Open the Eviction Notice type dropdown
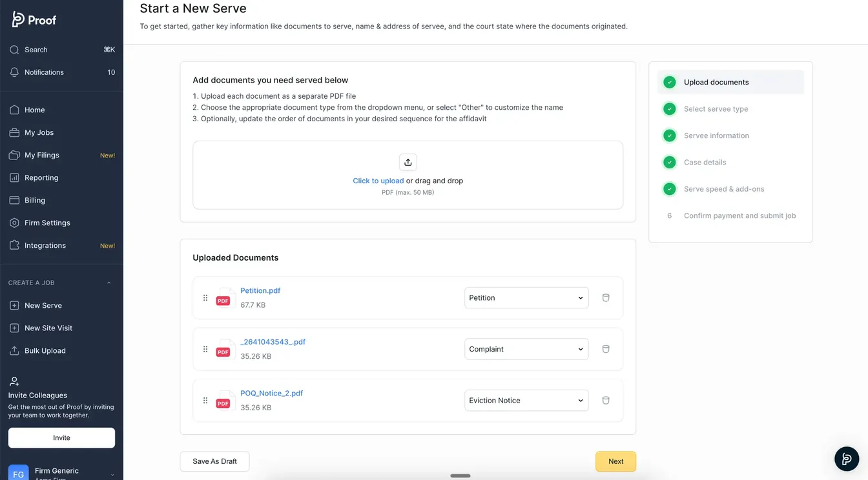 (526, 401)
